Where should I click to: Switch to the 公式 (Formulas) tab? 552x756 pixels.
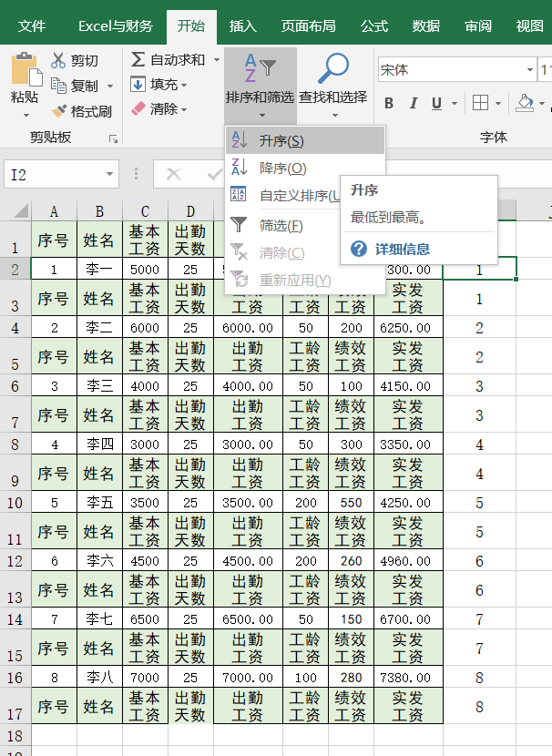click(374, 26)
